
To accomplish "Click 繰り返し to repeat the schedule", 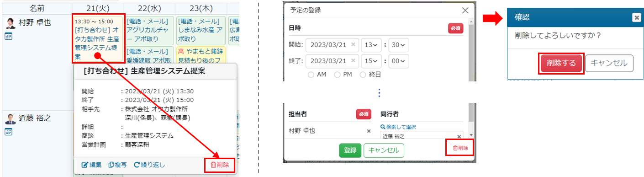I will click(x=149, y=165).
